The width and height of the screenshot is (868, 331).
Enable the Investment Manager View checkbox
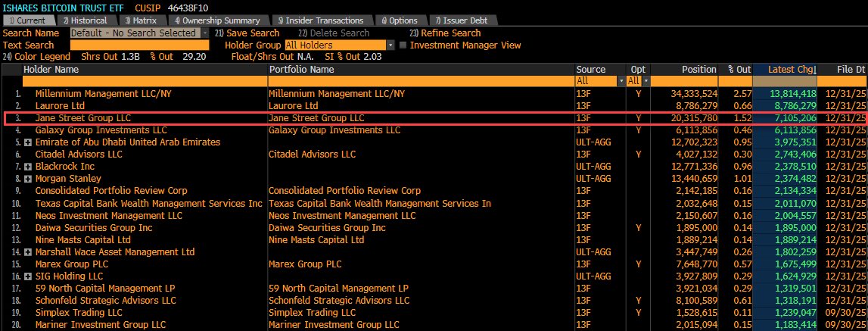tap(403, 45)
